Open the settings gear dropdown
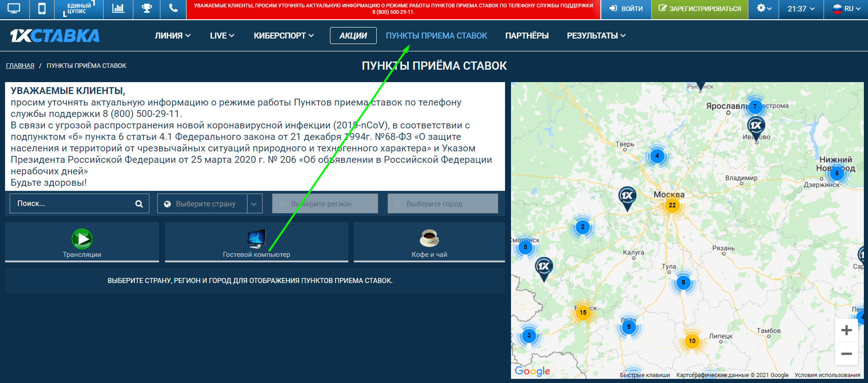The height and width of the screenshot is (383, 868). click(764, 9)
